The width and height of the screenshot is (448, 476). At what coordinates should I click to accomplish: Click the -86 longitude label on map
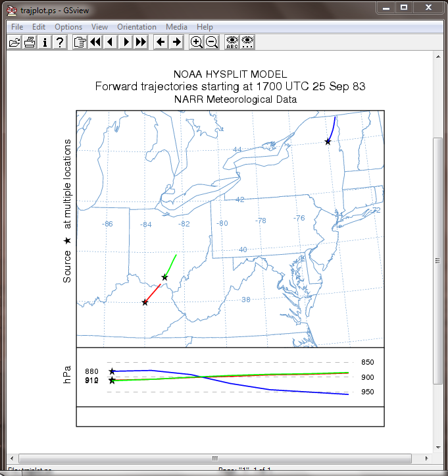(x=107, y=224)
